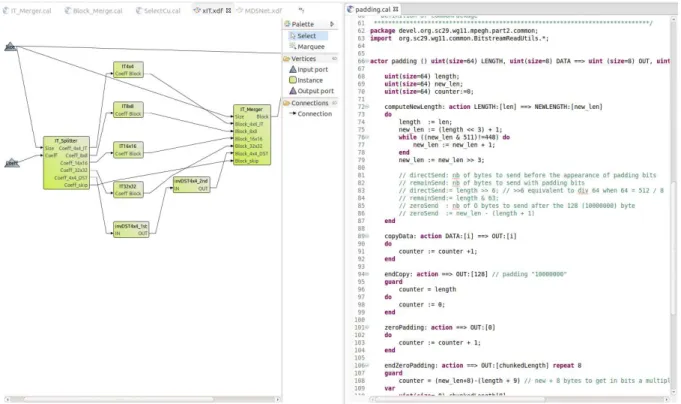Switch to the SelectCu.cal tab
681x404 pixels.
(158, 10)
